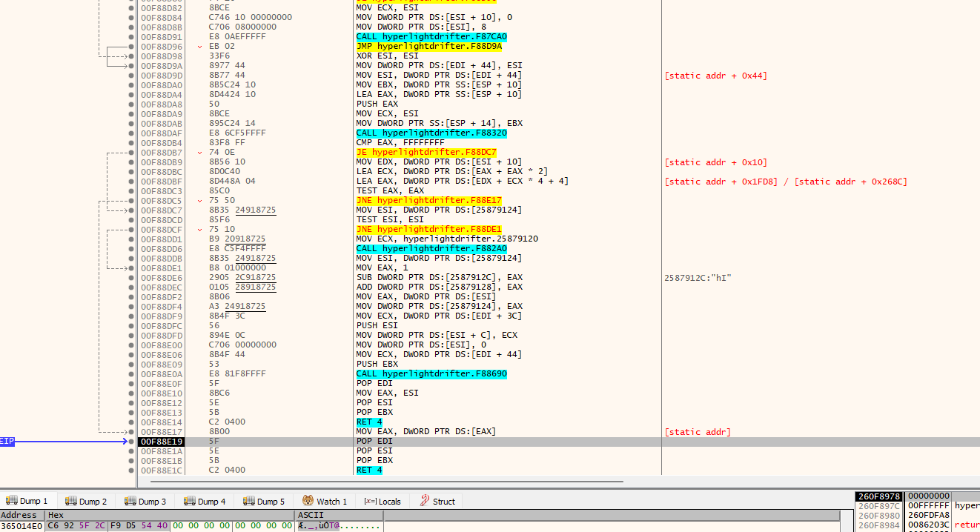
Task: Switch to the Watch 1 tab
Action: pyautogui.click(x=331, y=502)
